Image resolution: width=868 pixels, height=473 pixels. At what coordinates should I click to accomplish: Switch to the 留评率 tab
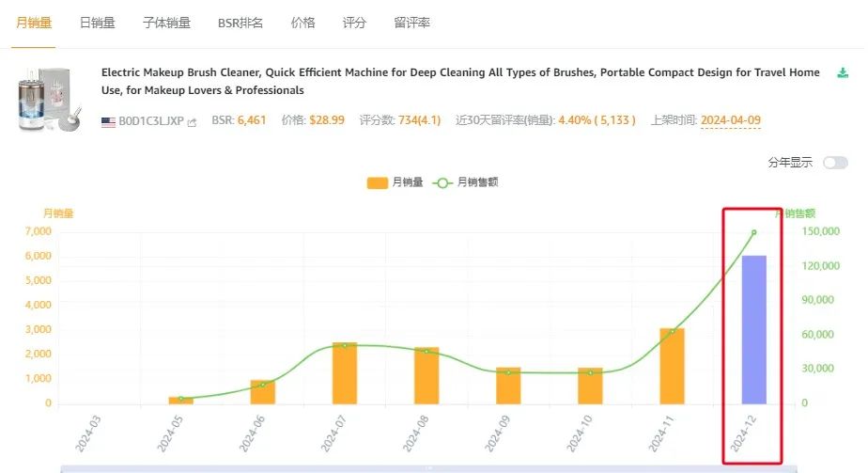pyautogui.click(x=411, y=23)
